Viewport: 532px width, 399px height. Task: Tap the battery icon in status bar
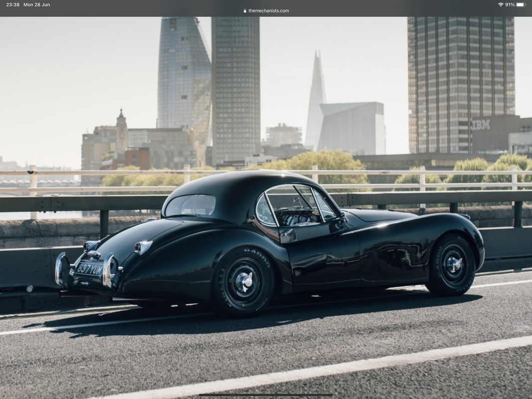[521, 4]
